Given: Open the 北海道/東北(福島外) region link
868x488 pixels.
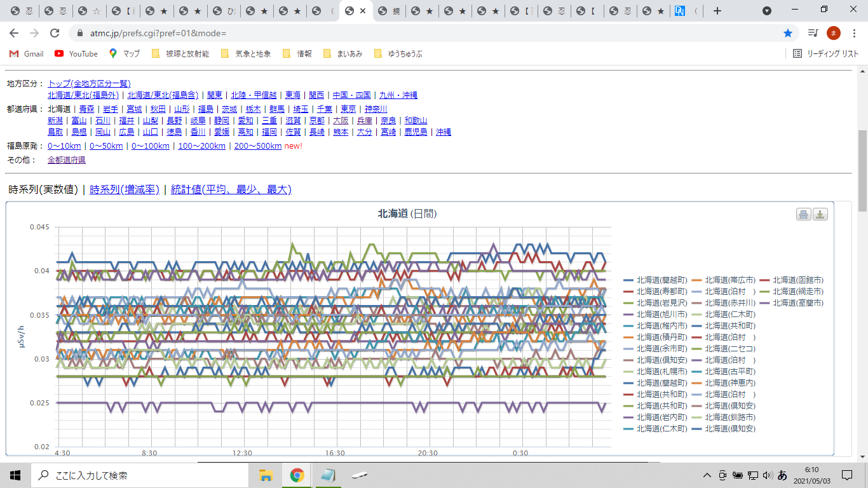Looking at the screenshot, I should tap(83, 95).
